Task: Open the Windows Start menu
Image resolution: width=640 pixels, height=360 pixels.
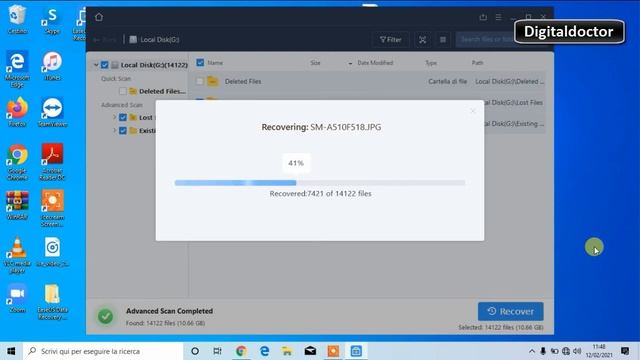Action: [x=11, y=351]
